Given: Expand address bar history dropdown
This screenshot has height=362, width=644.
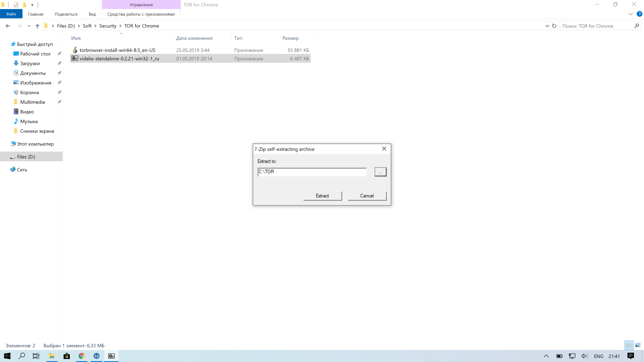Looking at the screenshot, I should tap(547, 26).
